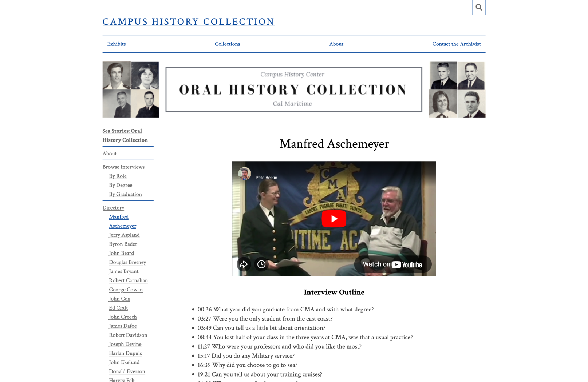This screenshot has width=588, height=382.
Task: Open the Collections menu item
Action: click(227, 44)
